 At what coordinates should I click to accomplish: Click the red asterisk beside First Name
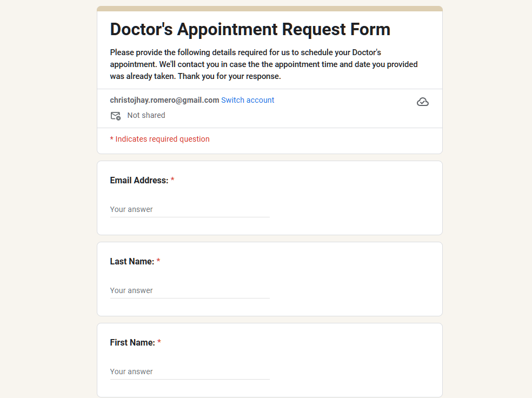[159, 343]
